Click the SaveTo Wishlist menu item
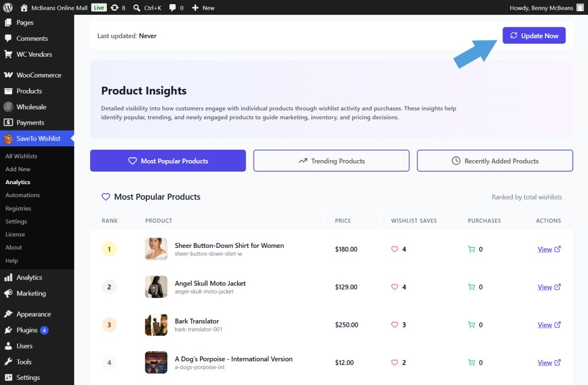The height and width of the screenshot is (385, 588). 37,138
